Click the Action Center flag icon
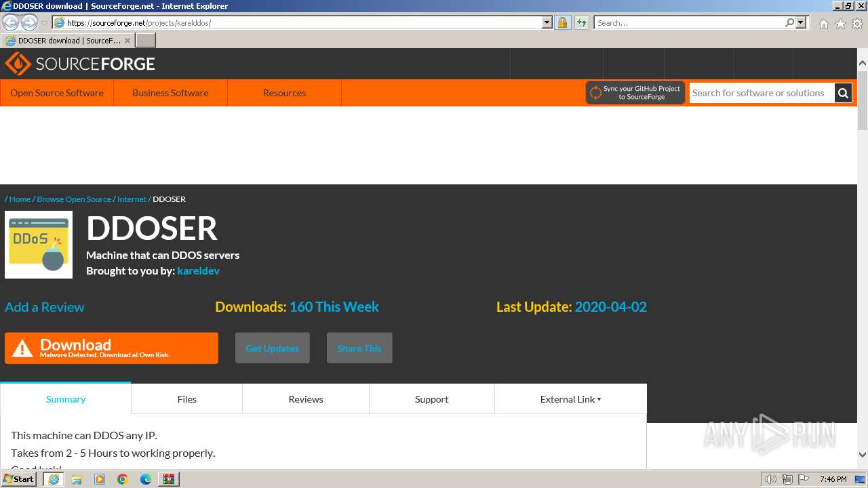The image size is (868, 488). point(804,479)
